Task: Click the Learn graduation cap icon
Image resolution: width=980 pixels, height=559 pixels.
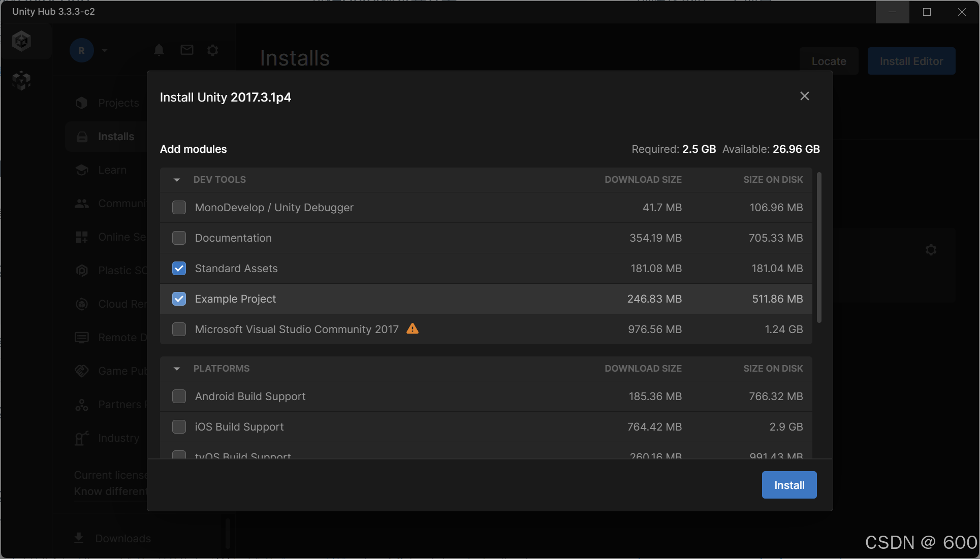Action: click(82, 170)
